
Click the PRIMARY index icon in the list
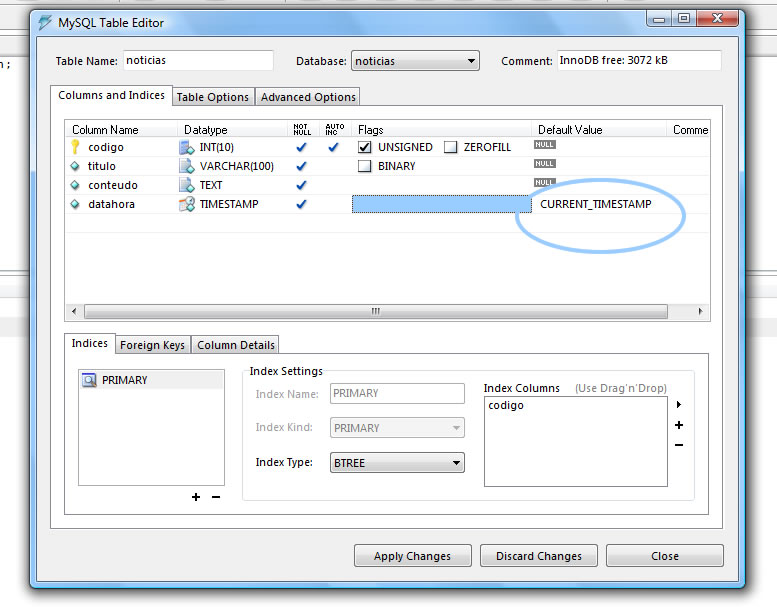click(x=89, y=380)
